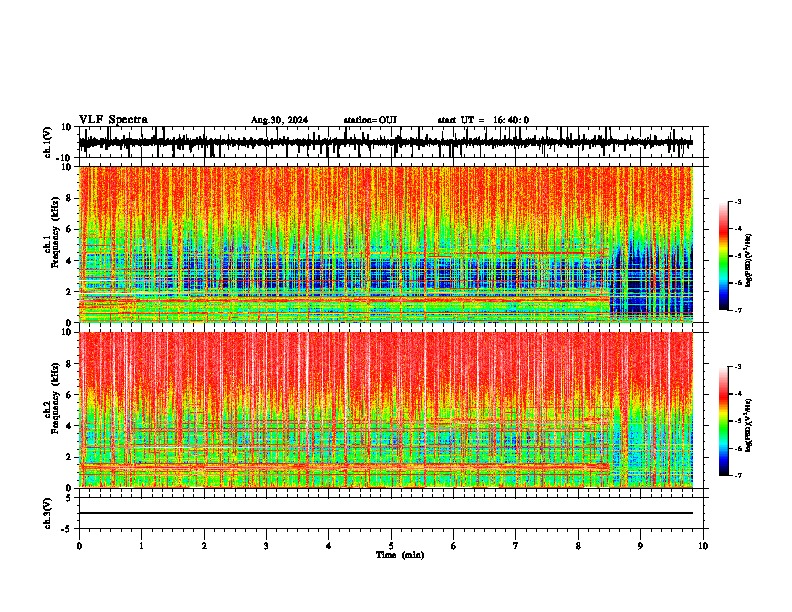Image resolution: width=792 pixels, height=612 pixels.
Task: Click the ch.2 color bar log PSD label
Action: (749, 425)
